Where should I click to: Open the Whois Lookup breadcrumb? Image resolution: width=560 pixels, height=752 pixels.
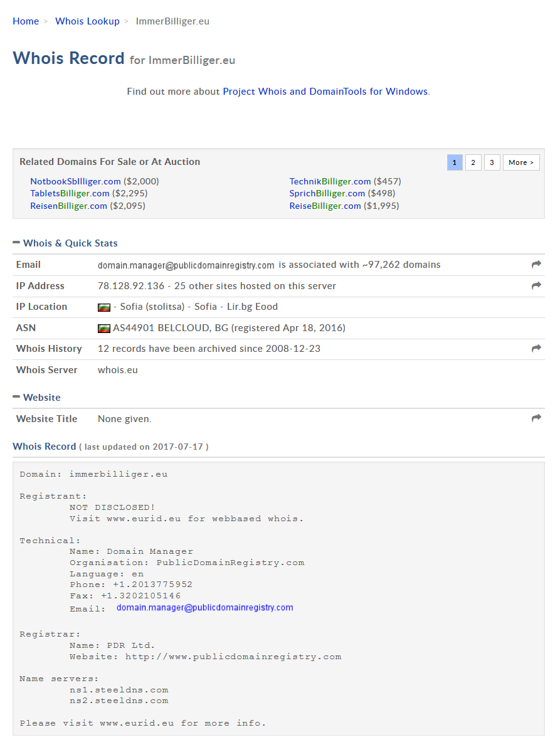pyautogui.click(x=87, y=21)
